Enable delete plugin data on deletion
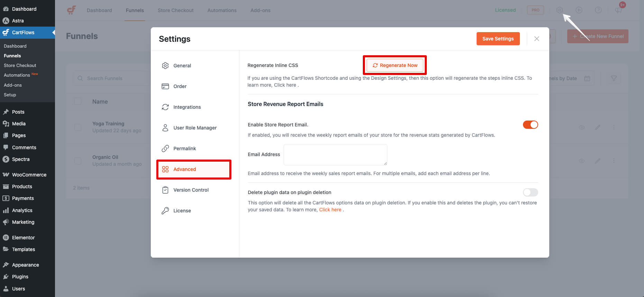 click(x=531, y=192)
